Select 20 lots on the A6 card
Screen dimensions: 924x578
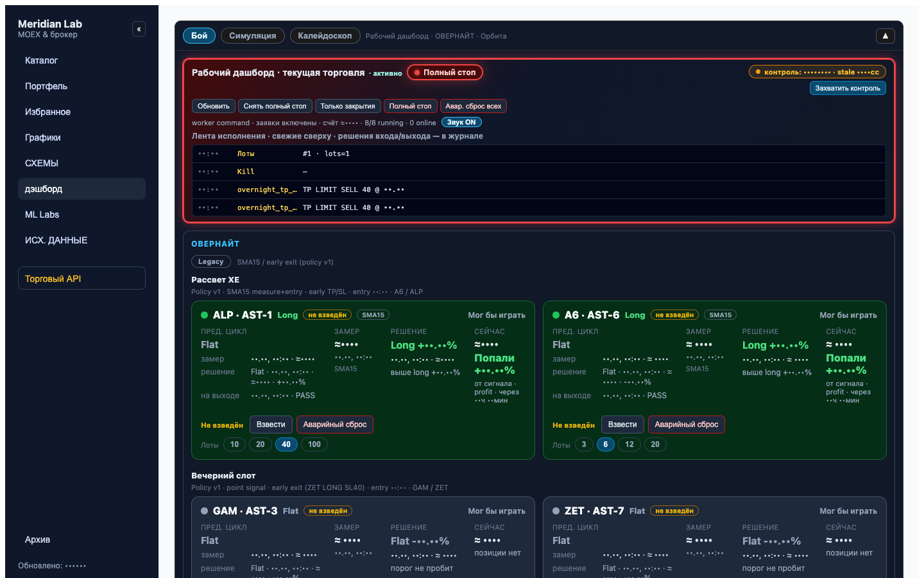tap(655, 444)
